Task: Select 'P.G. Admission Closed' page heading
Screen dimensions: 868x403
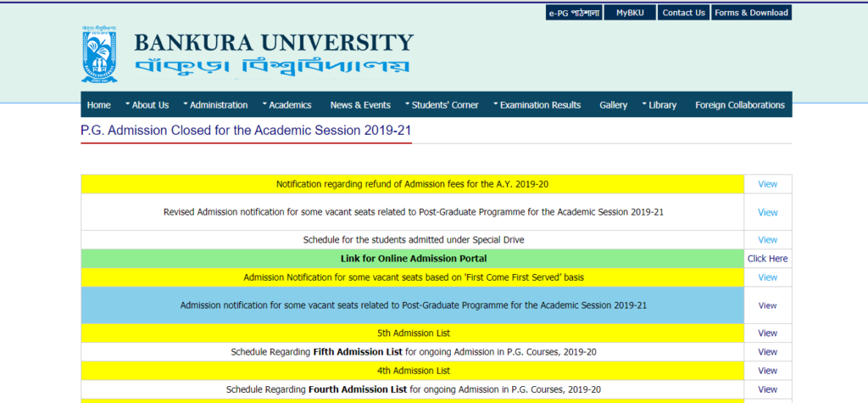Action: 247,131
